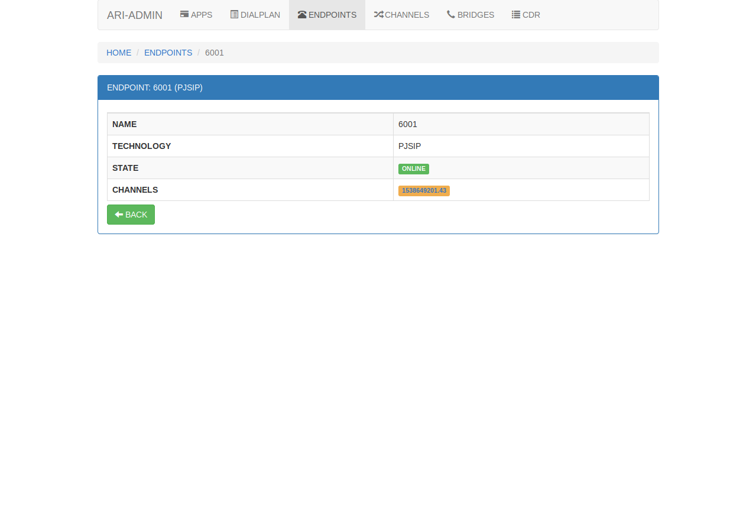Click the green BACK button
756x532 pixels.
[131, 215]
